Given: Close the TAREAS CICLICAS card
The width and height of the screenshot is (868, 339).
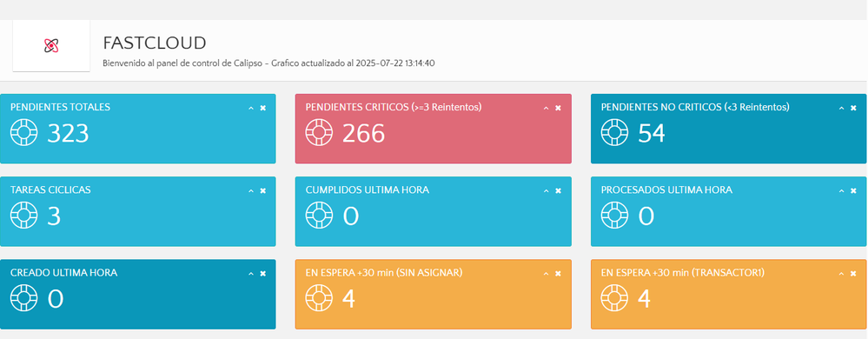Looking at the screenshot, I should point(263,190).
